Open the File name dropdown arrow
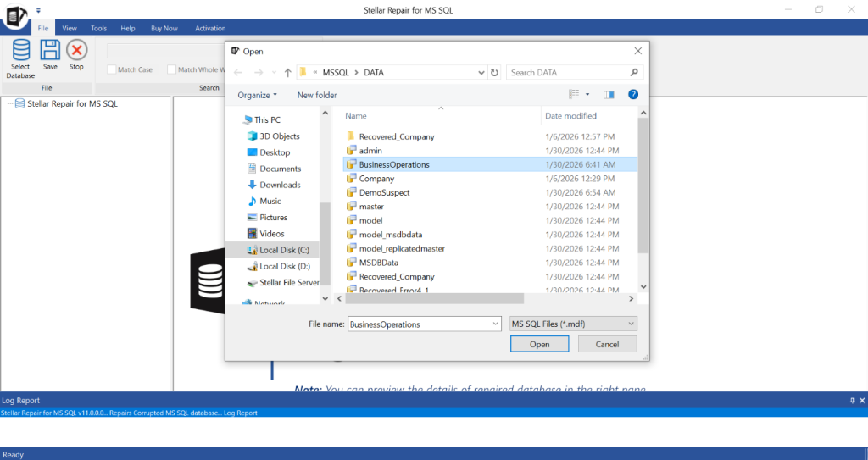The height and width of the screenshot is (460, 868). [x=495, y=324]
